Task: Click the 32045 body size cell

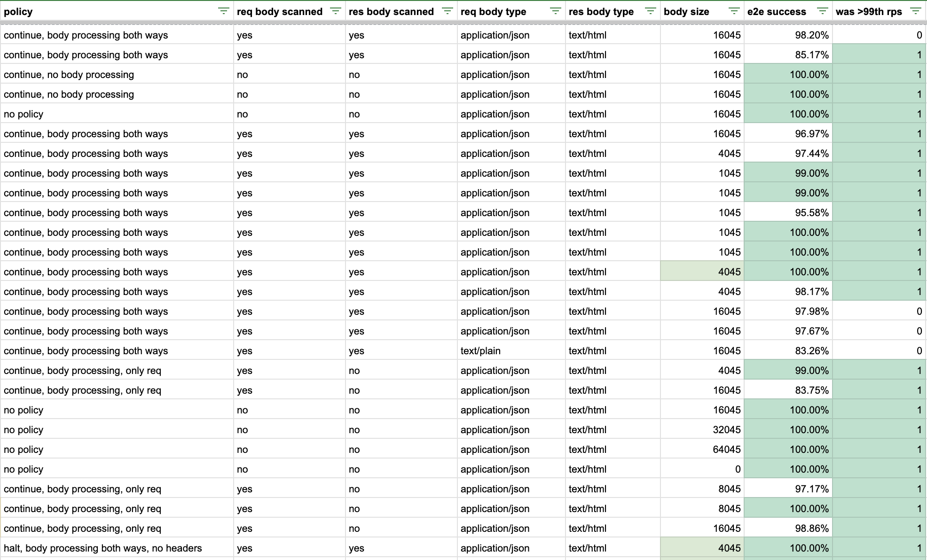Action: (x=726, y=430)
